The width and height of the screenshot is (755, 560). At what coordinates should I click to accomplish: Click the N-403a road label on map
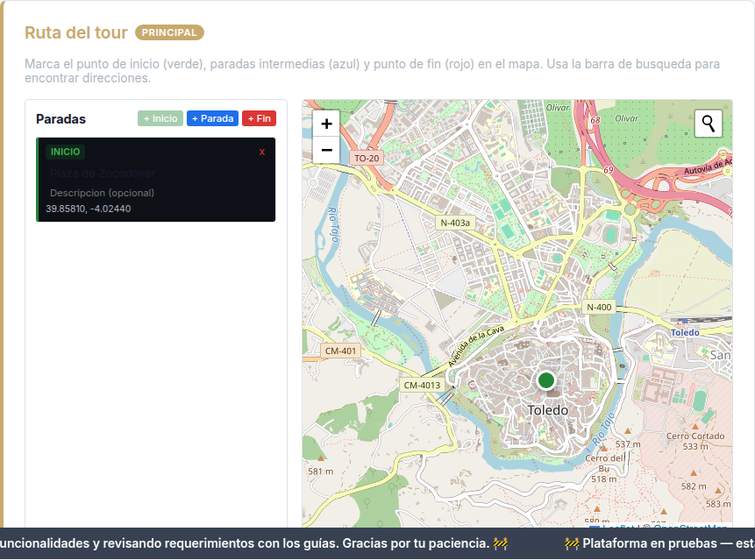[455, 223]
